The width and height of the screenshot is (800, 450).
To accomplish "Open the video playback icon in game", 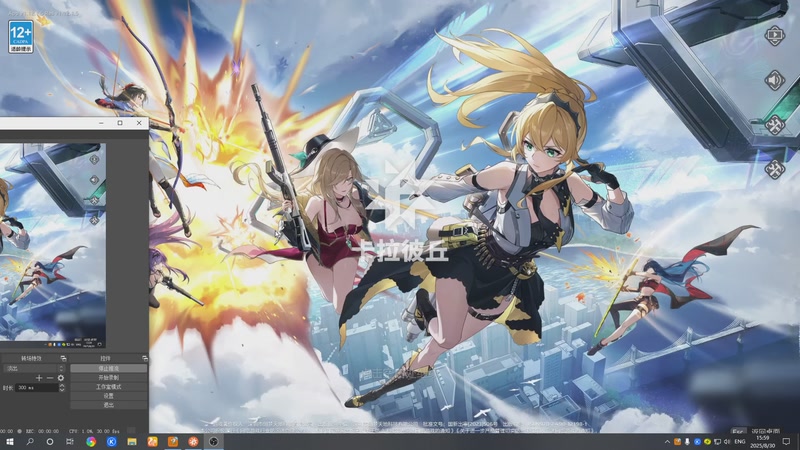I will tap(774, 35).
